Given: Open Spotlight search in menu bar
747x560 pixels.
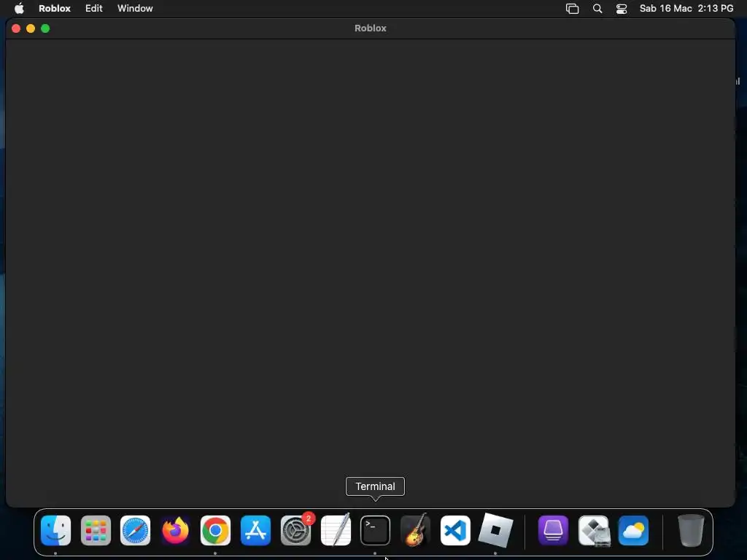Looking at the screenshot, I should pos(597,9).
